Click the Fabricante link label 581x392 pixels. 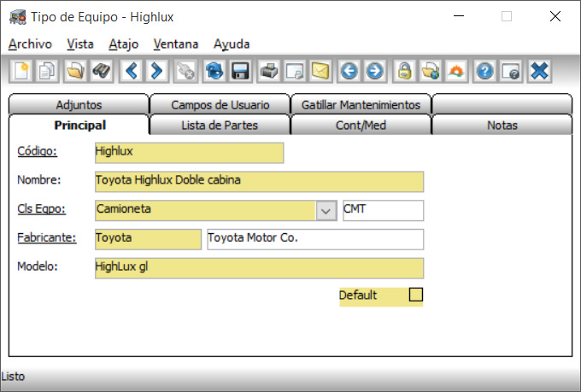pyautogui.click(x=47, y=237)
